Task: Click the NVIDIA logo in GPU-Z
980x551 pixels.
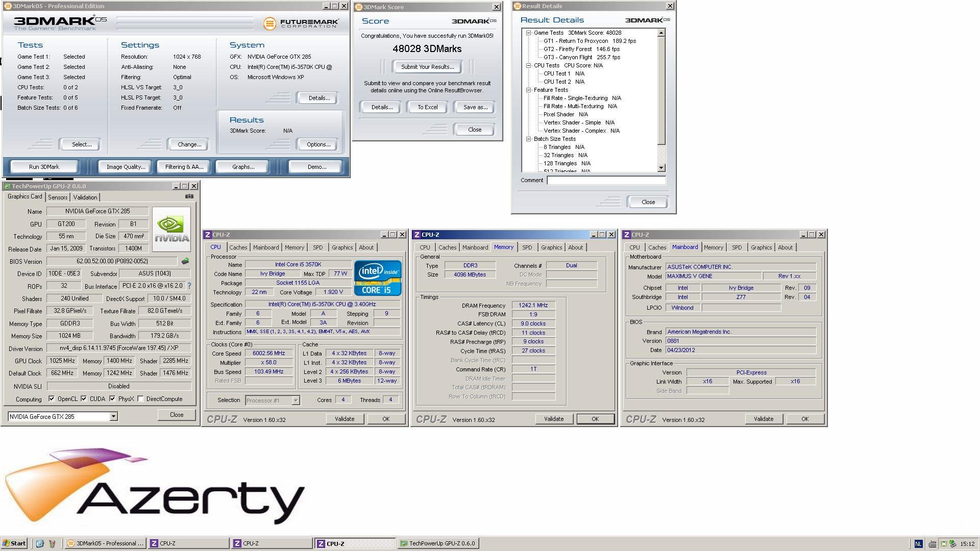Action: click(171, 229)
